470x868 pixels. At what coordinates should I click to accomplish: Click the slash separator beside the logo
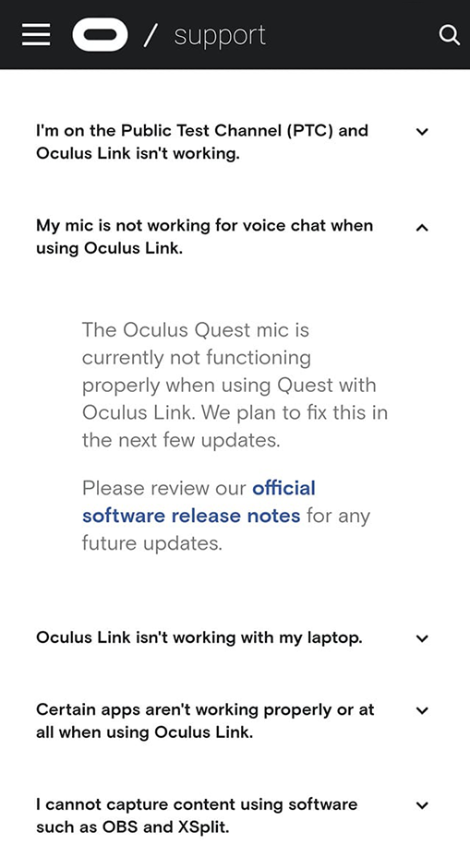point(151,36)
